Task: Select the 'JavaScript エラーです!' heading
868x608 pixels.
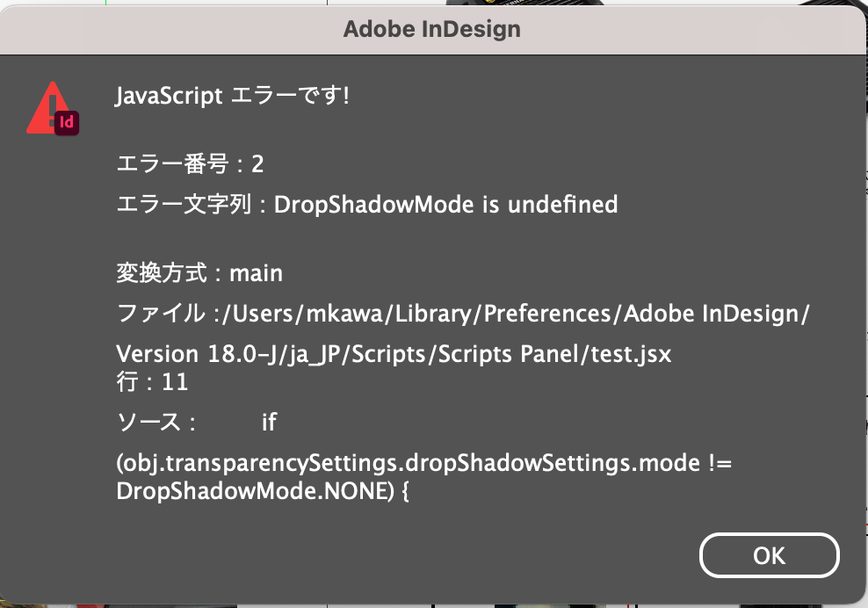Action: coord(233,96)
